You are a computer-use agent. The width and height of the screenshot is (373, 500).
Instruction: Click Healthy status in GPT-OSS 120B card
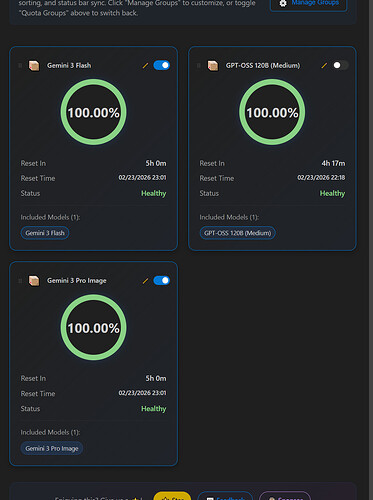pos(332,193)
